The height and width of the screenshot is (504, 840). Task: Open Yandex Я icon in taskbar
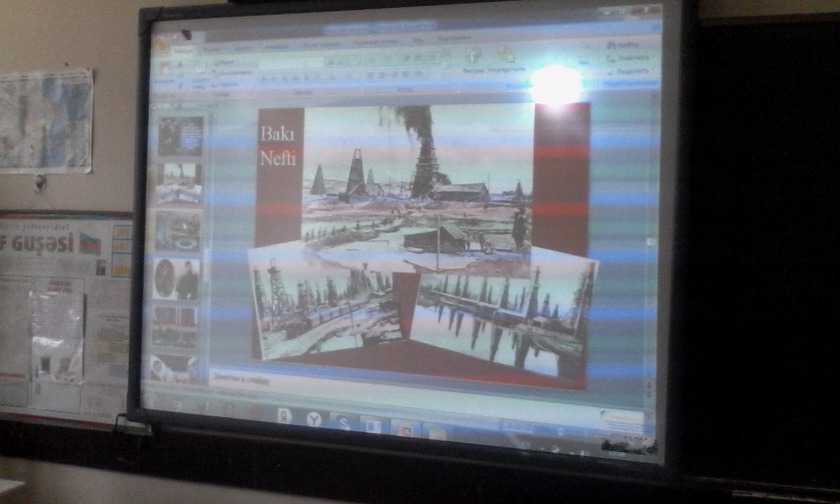tap(285, 416)
